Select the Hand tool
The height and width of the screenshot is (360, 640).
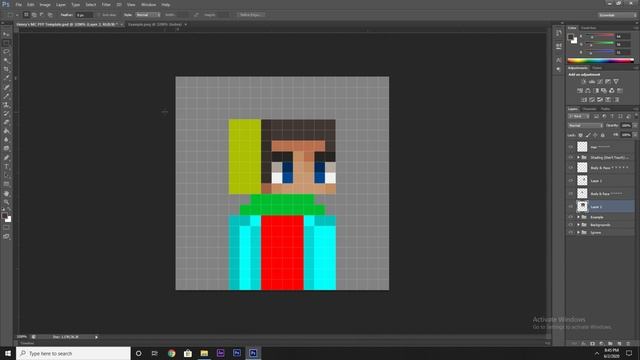click(x=6, y=193)
